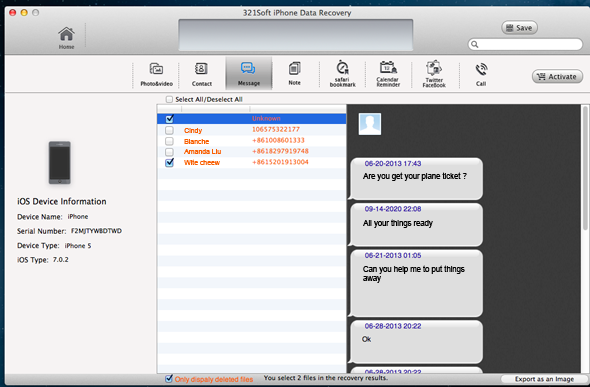Viewport: 590px width, 387px height.
Task: Click into the search input field
Action: pyautogui.click(x=525, y=44)
